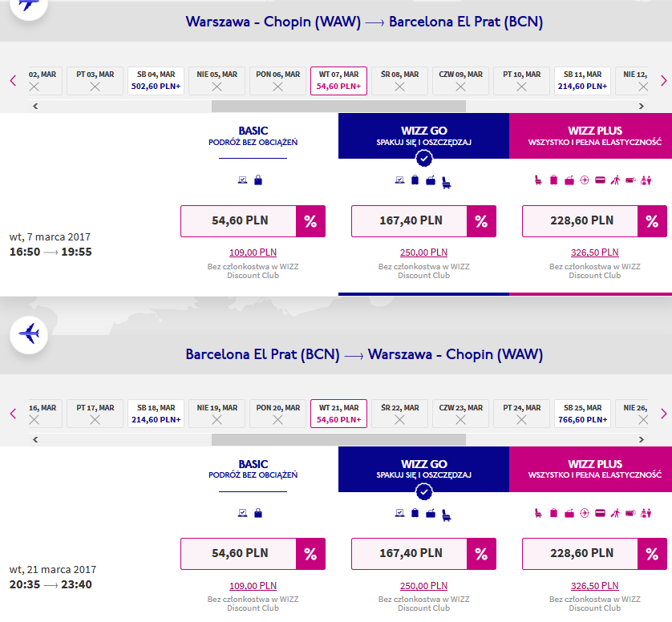This screenshot has height=622, width=672.
Task: Click the two-people sitting-together icon under WIZZ PLUS for 7 marca flight
Action: (646, 180)
